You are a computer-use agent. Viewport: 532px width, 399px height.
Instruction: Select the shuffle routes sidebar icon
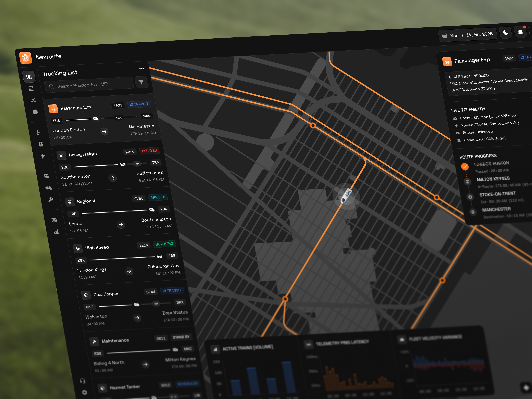33,100
